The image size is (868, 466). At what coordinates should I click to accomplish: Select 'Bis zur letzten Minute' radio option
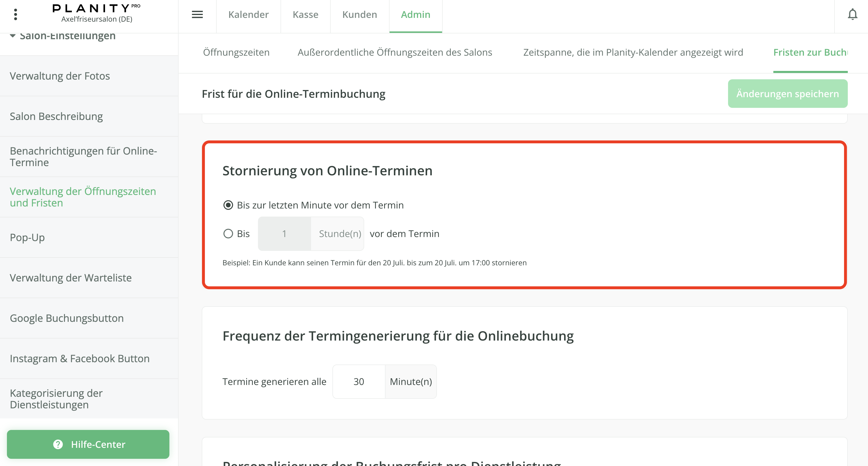(228, 205)
